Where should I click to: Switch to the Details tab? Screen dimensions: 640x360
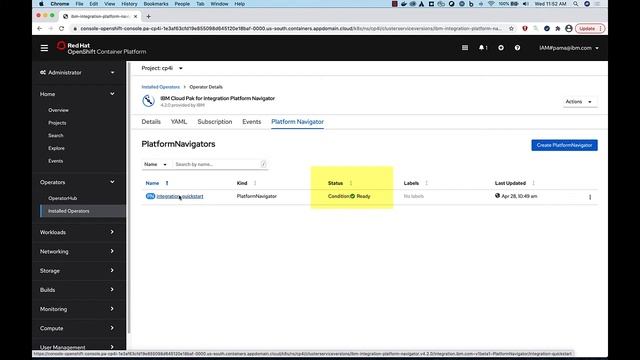point(151,122)
